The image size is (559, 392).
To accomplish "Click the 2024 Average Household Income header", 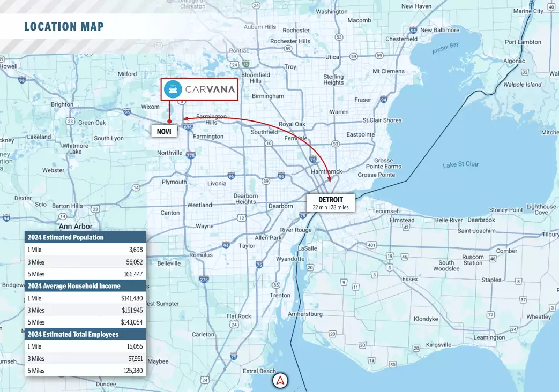I will [x=85, y=286].
